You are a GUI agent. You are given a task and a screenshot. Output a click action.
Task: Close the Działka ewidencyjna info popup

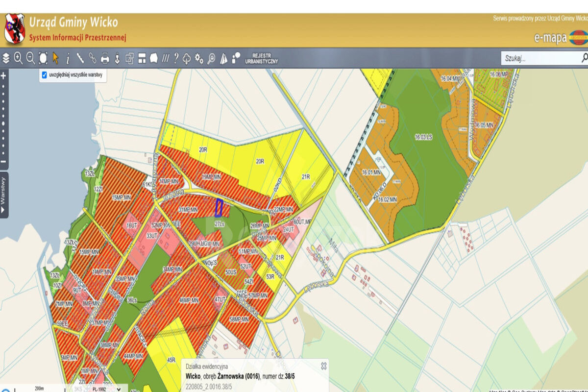click(323, 366)
